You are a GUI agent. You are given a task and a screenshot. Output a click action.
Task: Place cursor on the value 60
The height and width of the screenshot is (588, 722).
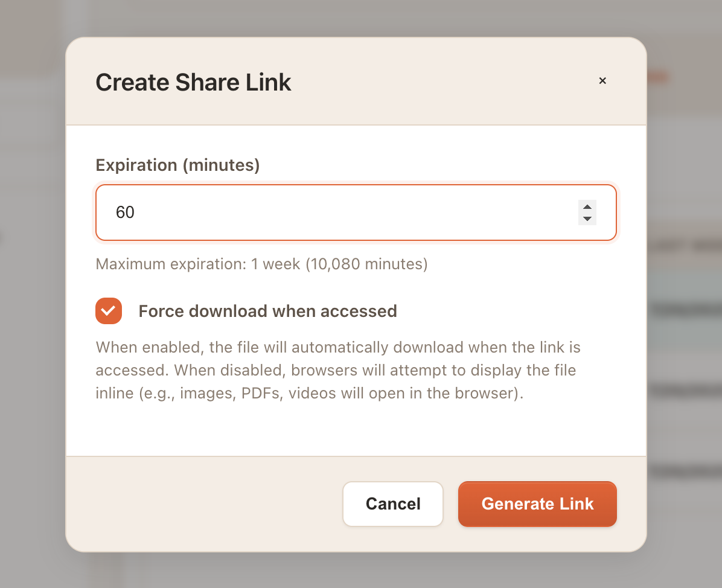tap(126, 213)
